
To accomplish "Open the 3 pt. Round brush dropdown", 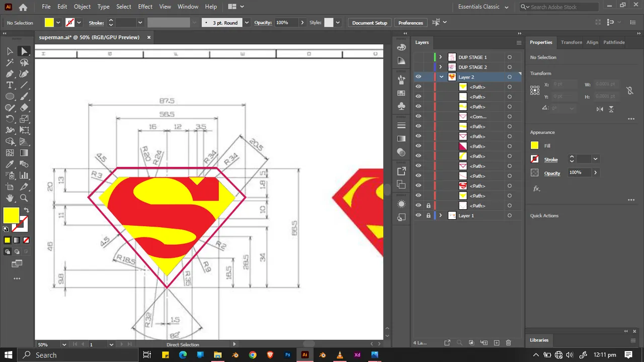I will (247, 23).
